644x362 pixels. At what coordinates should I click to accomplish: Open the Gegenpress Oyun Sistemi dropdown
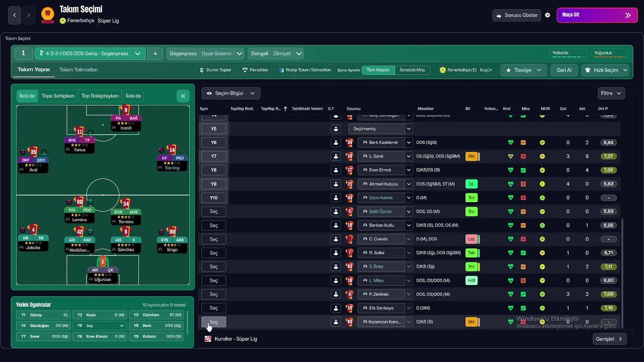(x=206, y=53)
